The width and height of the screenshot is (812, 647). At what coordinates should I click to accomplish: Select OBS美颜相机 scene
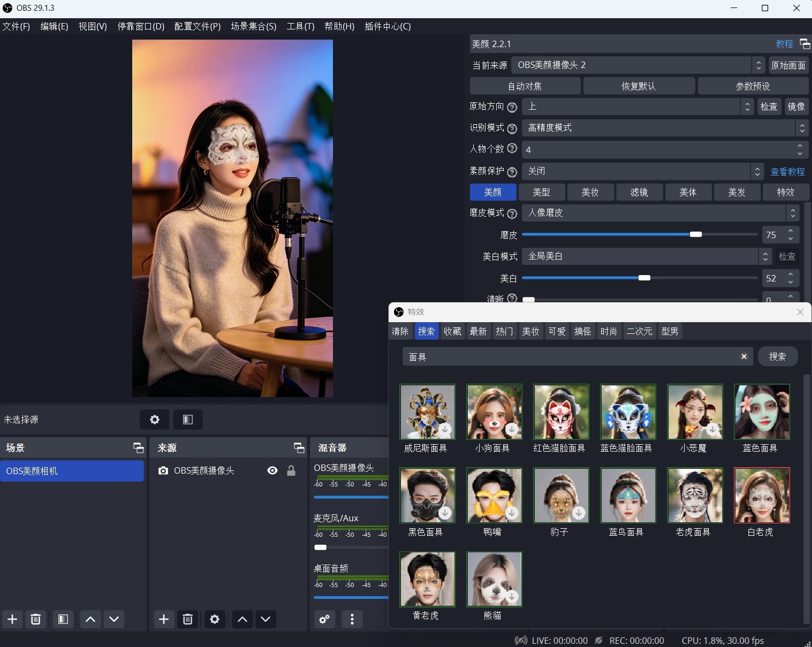pyautogui.click(x=72, y=471)
